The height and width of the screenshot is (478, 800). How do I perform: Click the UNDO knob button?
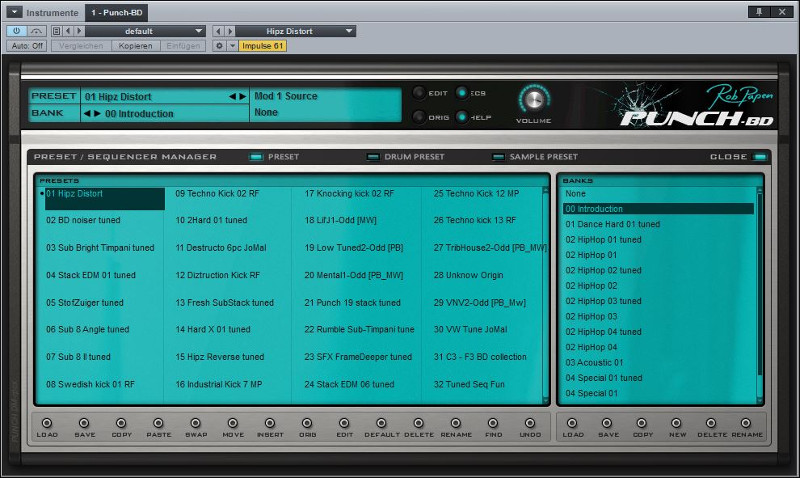coord(530,423)
